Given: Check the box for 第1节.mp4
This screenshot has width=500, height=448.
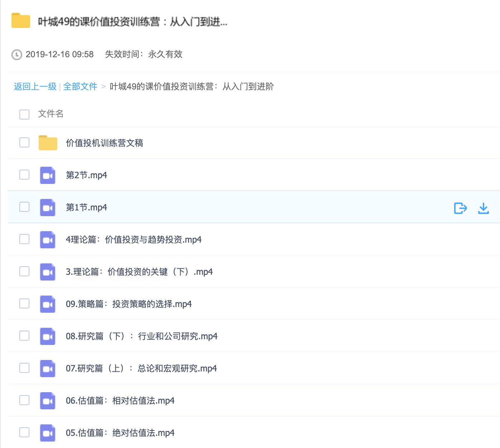Looking at the screenshot, I should coord(24,207).
